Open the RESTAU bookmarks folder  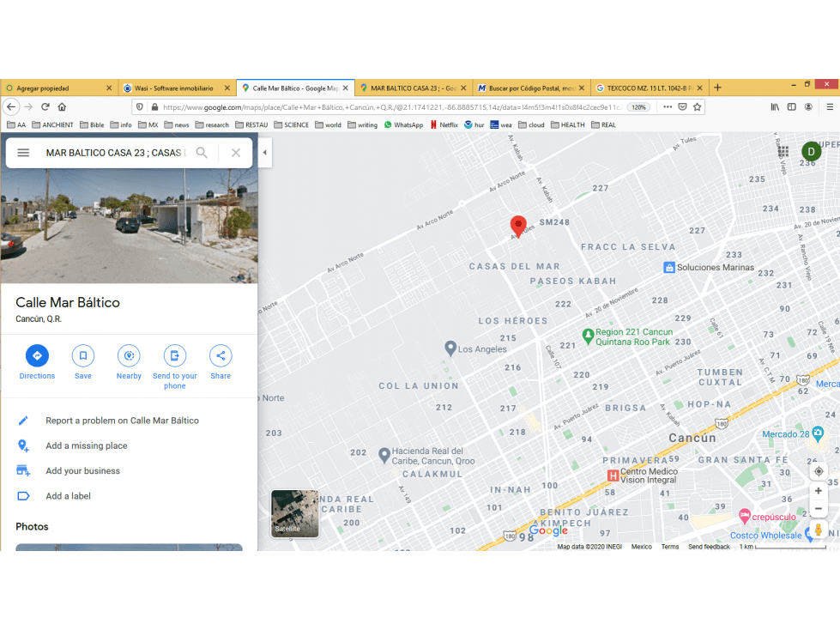point(251,124)
